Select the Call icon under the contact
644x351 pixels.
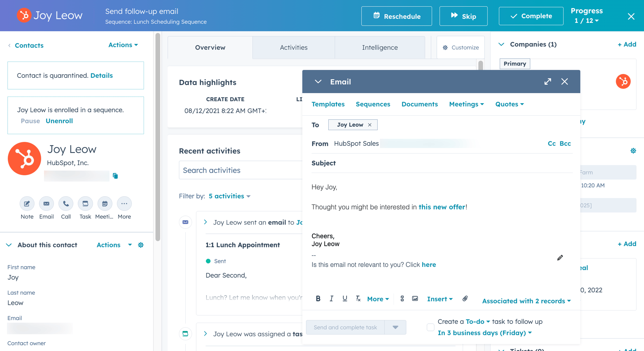[66, 204]
